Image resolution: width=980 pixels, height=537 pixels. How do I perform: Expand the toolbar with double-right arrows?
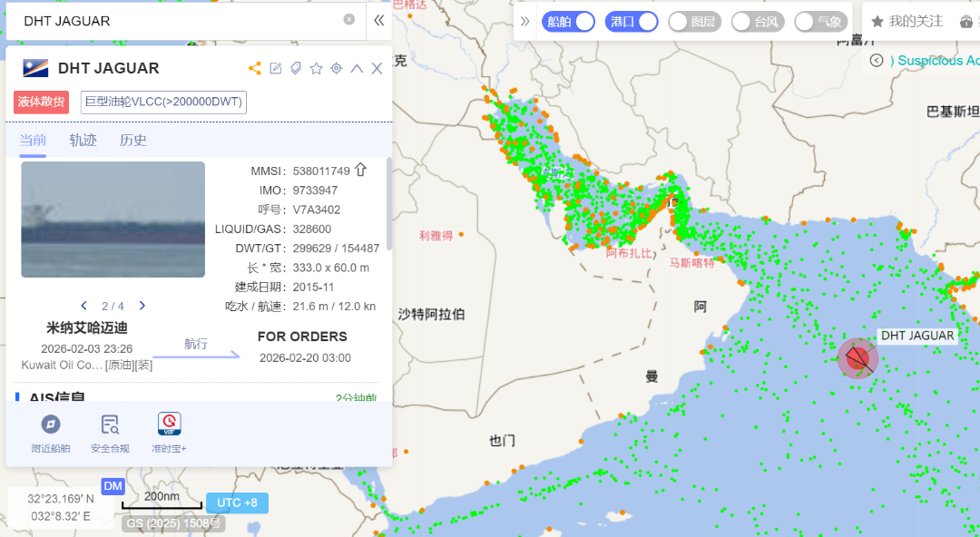click(524, 21)
